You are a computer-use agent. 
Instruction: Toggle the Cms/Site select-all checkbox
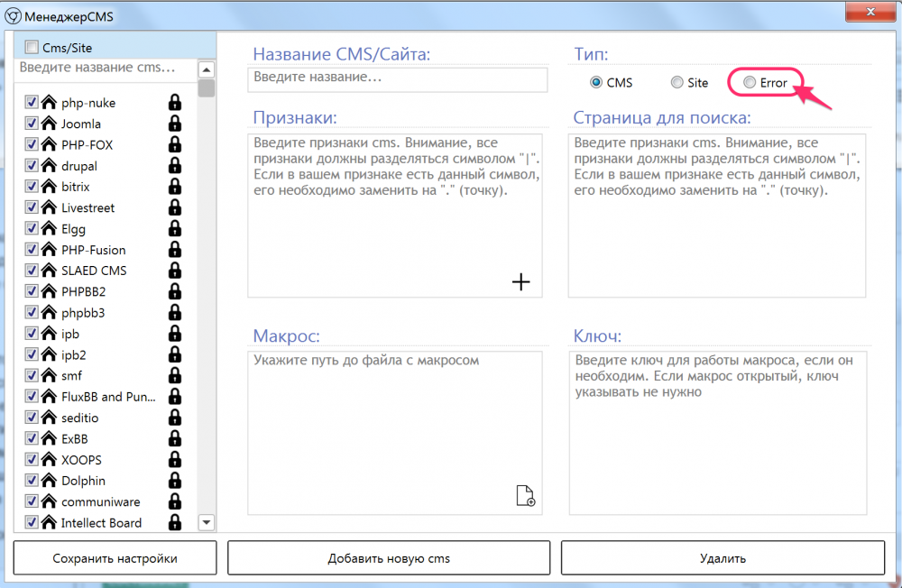pyautogui.click(x=32, y=47)
